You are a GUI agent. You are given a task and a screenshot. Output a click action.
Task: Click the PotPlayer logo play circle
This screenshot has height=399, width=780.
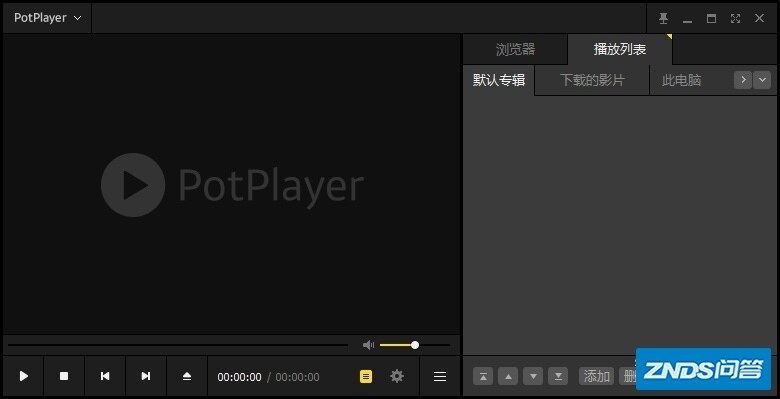click(x=133, y=185)
